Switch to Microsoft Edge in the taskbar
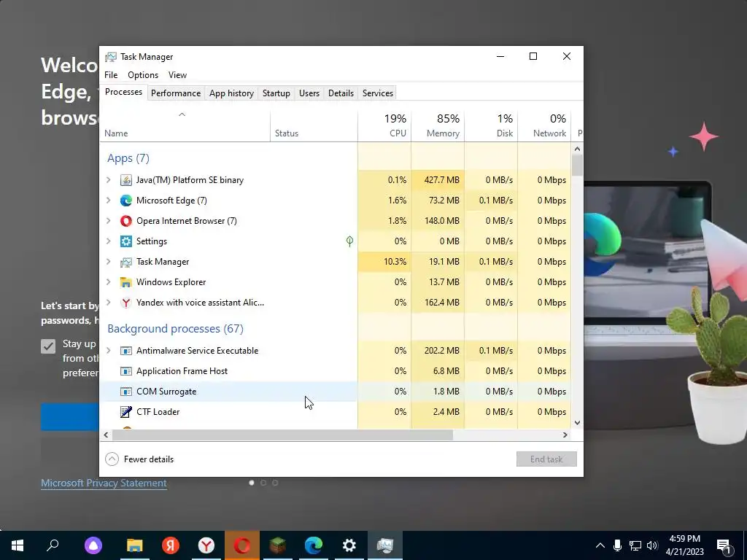Screen dimensions: 747x560 pyautogui.click(x=314, y=545)
